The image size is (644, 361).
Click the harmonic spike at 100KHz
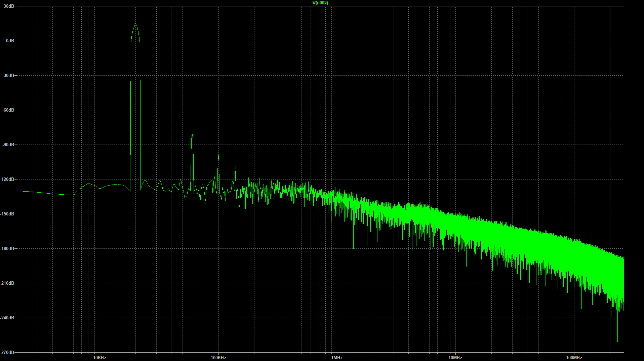tap(218, 155)
